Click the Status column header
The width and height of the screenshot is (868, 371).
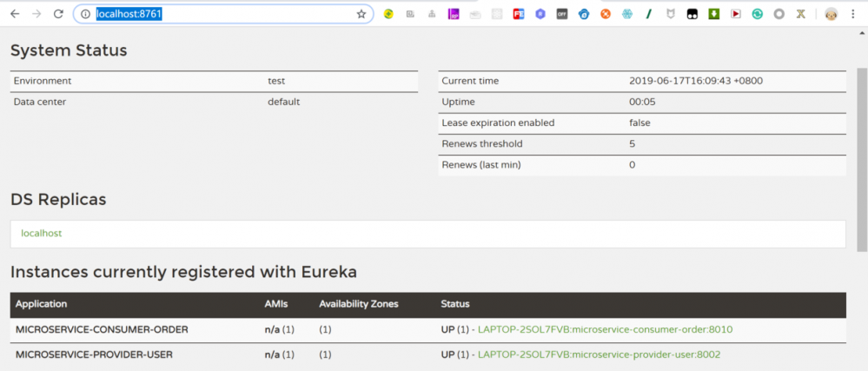[x=455, y=304]
